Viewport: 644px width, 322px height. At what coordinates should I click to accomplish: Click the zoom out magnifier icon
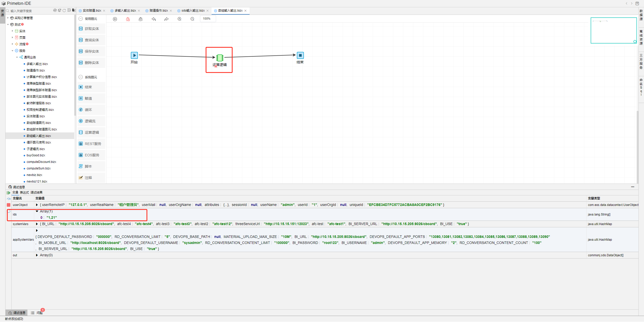click(192, 19)
